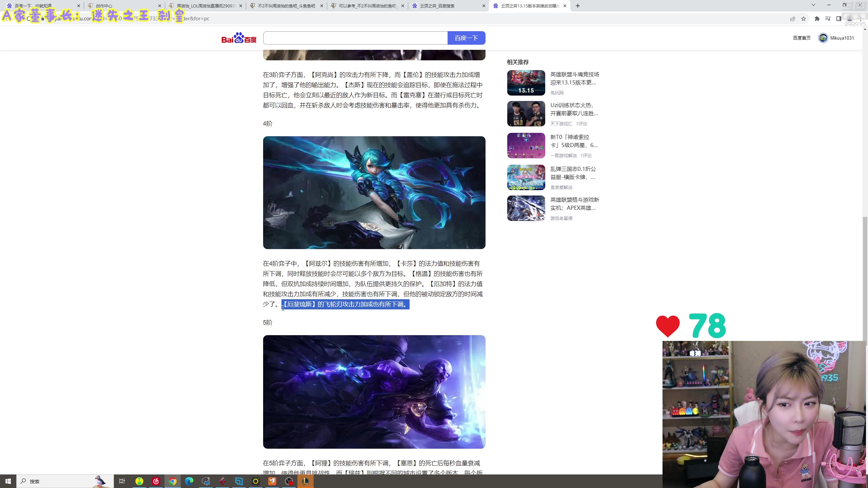Open a new browser tab
This screenshot has height=488, width=868.
click(578, 6)
